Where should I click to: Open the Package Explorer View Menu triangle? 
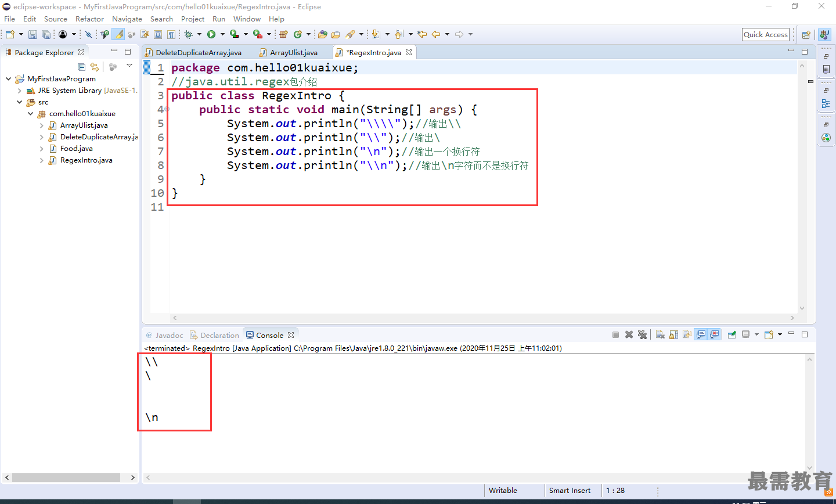pos(129,66)
